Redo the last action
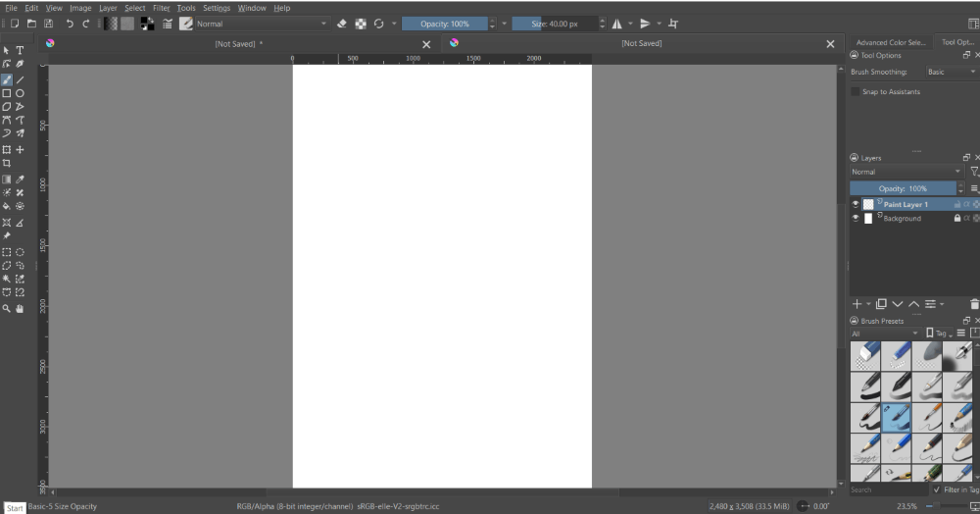 point(86,24)
